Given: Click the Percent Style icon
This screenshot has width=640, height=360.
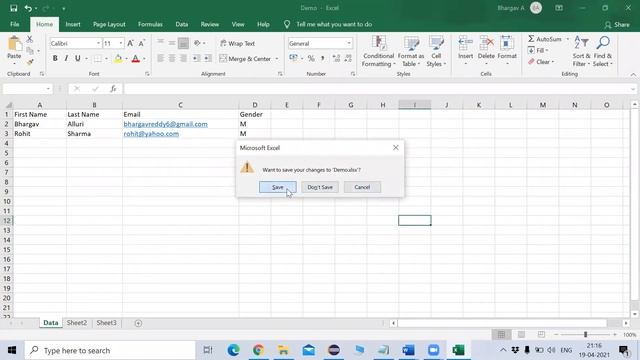Looking at the screenshot, I should [311, 59].
